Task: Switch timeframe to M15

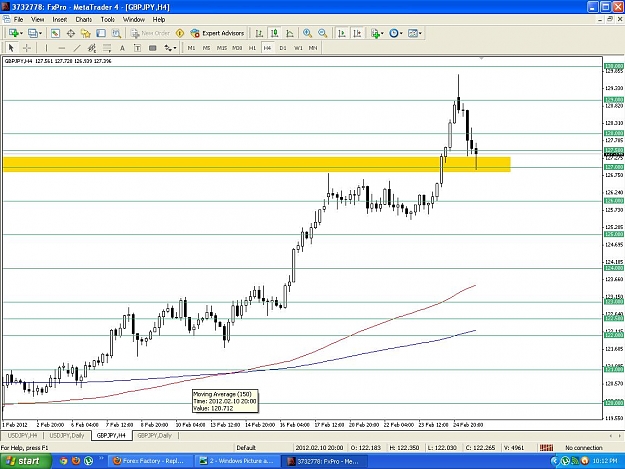Action: coord(222,48)
